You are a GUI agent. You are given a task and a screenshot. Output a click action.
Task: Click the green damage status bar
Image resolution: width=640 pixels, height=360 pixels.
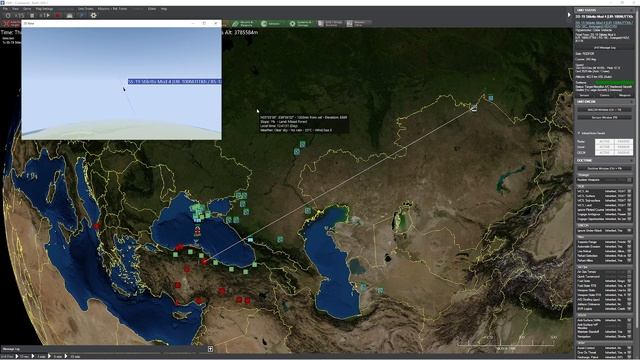[614, 82]
